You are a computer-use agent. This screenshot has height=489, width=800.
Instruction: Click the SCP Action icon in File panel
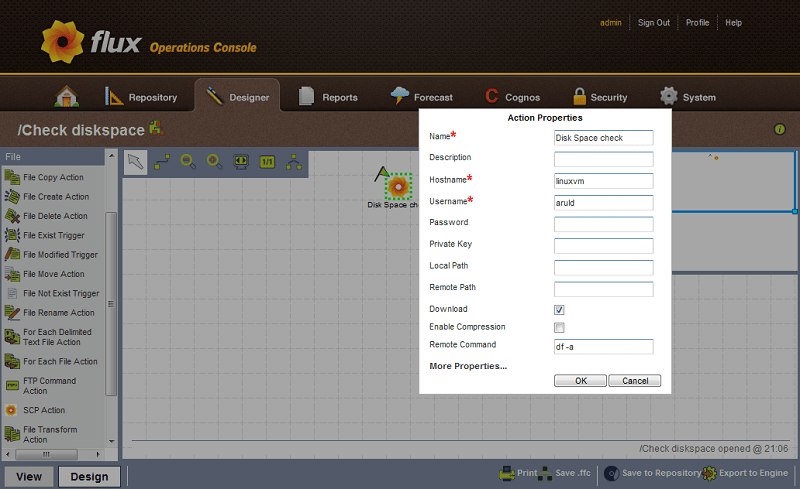tap(12, 410)
